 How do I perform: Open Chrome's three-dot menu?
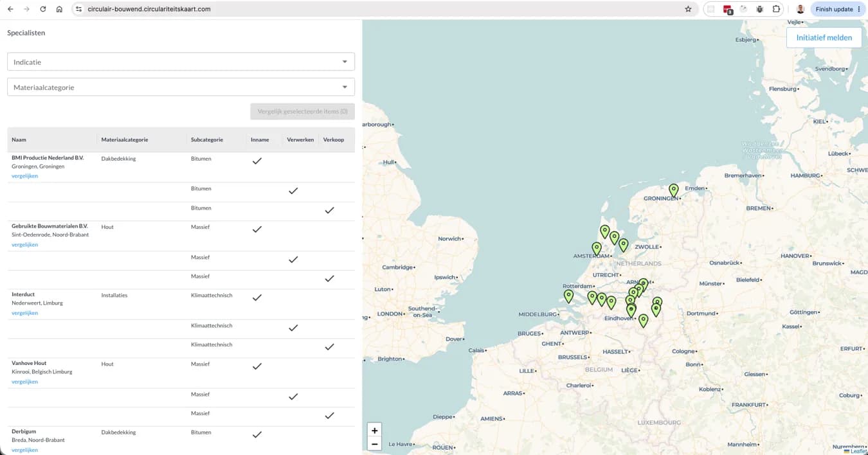point(859,9)
